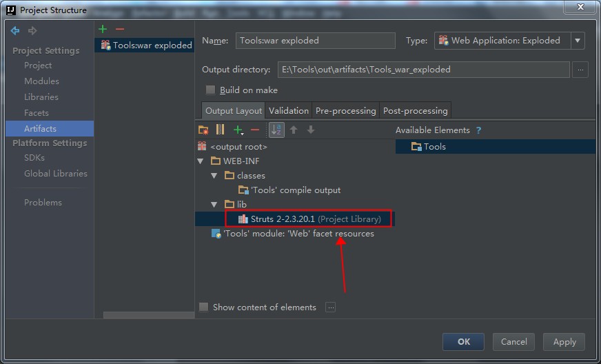
Task: Click the Output directory path field
Action: [x=424, y=70]
